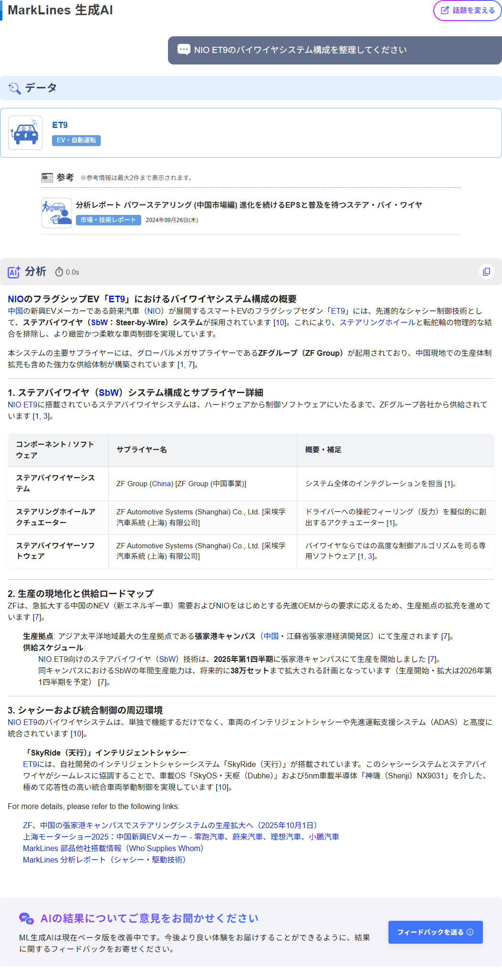Click the NIO link in 供給スケジュール

pos(45,659)
